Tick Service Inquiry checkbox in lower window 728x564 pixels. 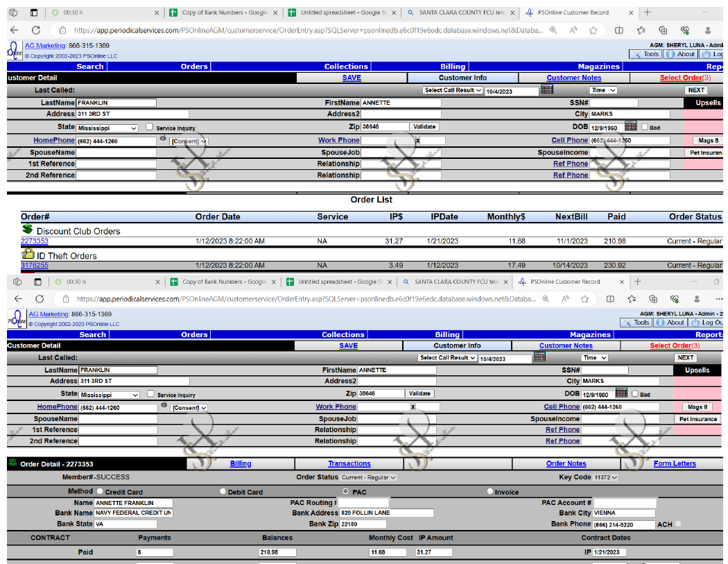click(150, 393)
